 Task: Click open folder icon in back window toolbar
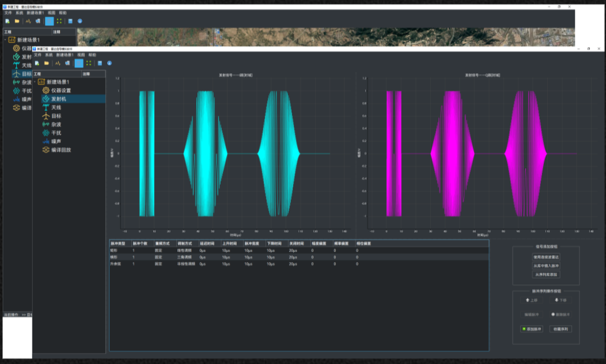tap(17, 21)
